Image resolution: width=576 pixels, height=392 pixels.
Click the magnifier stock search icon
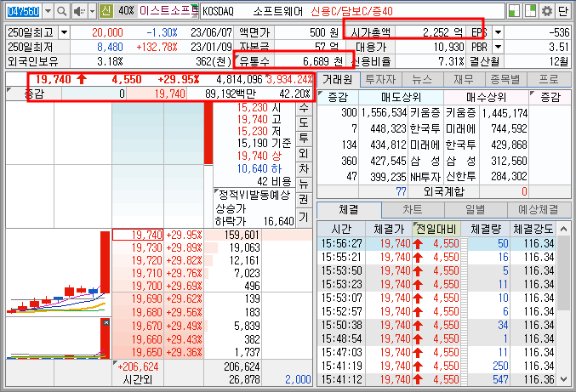62,11
